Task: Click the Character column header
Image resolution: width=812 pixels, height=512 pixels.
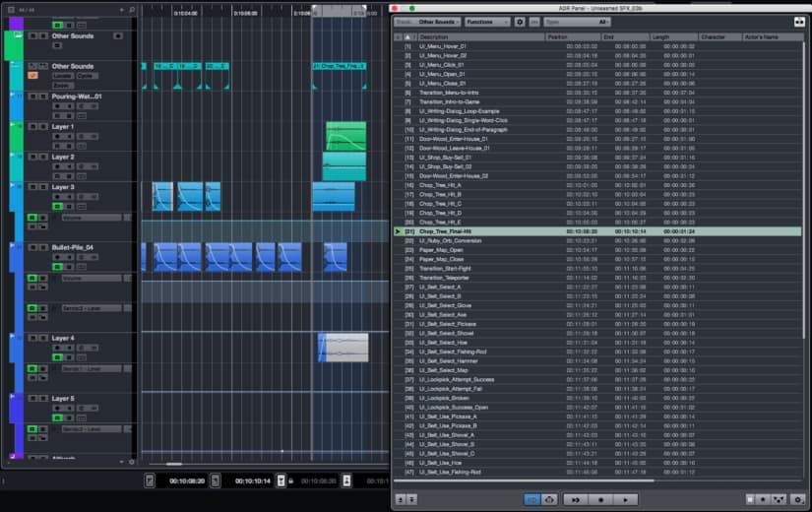Action: tap(719, 37)
